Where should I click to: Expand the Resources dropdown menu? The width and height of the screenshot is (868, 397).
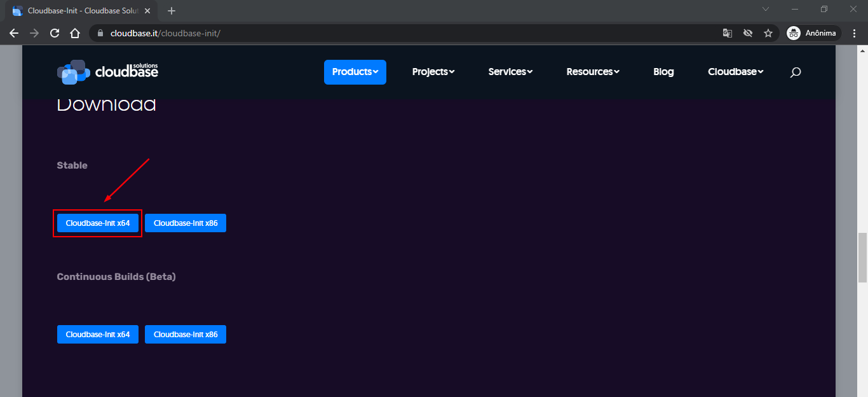click(593, 72)
